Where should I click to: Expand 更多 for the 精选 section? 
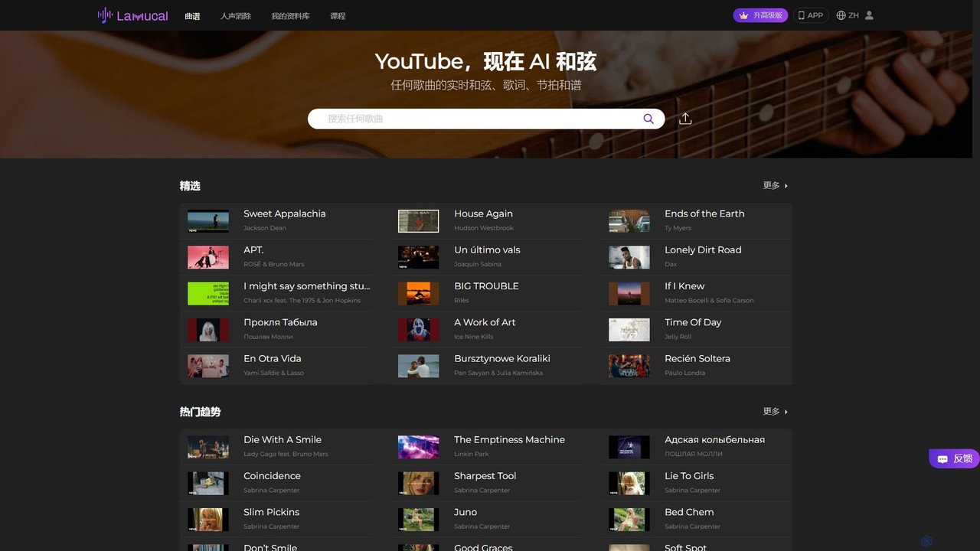776,185
